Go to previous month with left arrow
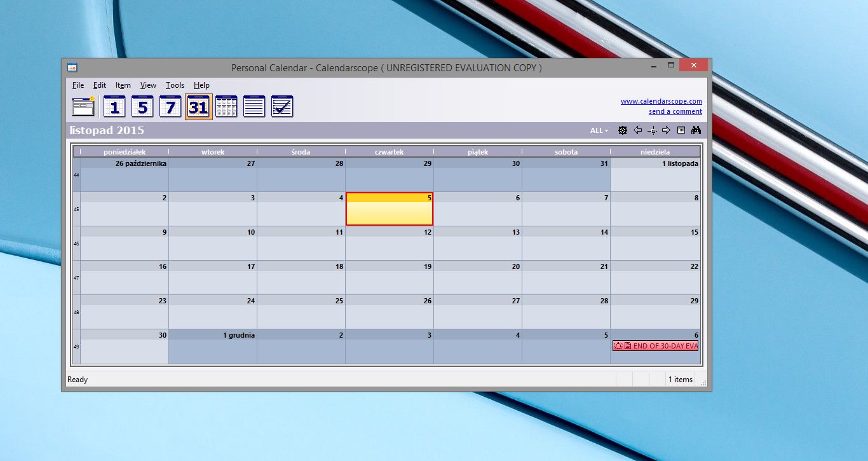The image size is (868, 461). click(637, 130)
